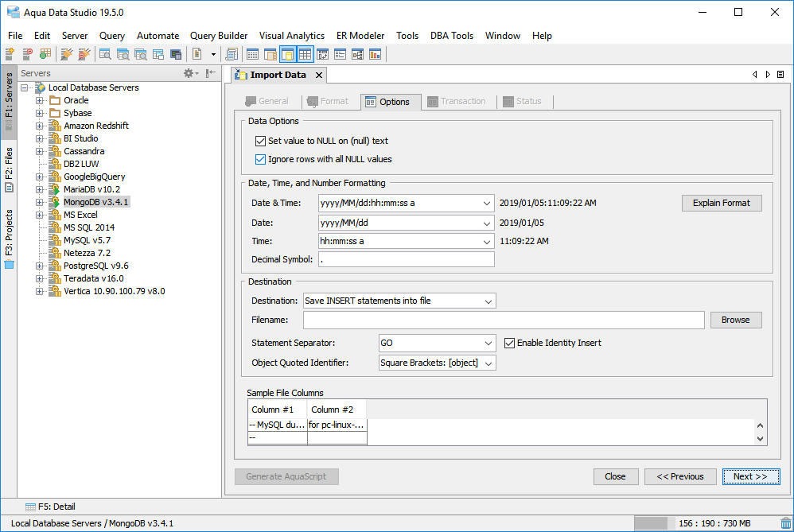Open the Date & Time format dropdown
The image size is (794, 532).
click(487, 203)
